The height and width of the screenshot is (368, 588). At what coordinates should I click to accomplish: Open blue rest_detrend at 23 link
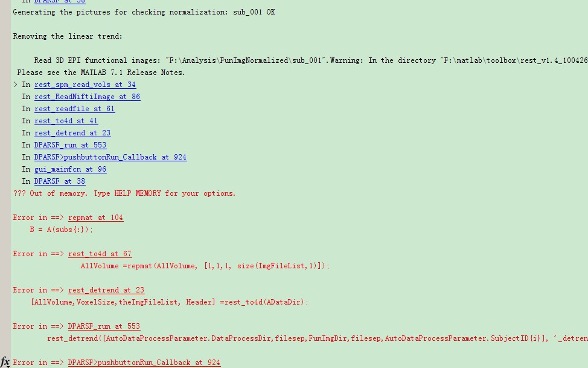click(x=72, y=133)
